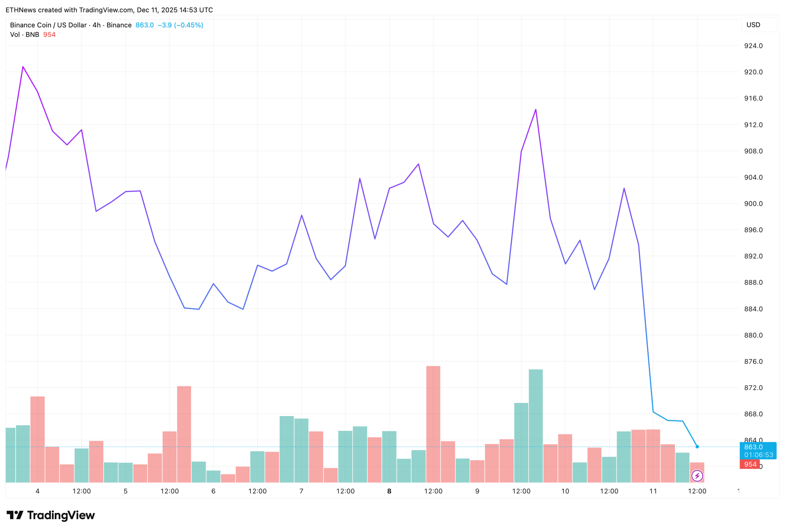
Task: Click the price line peak near 921
Action: coord(23,67)
